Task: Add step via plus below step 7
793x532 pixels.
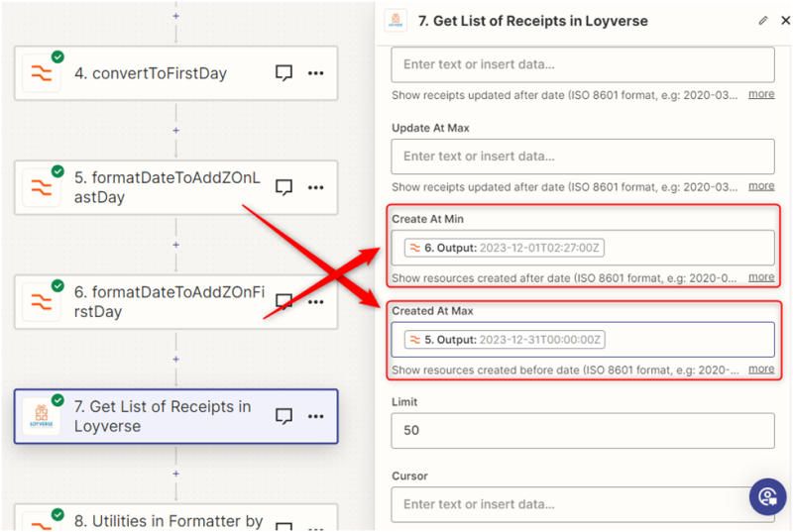Action: (x=176, y=473)
